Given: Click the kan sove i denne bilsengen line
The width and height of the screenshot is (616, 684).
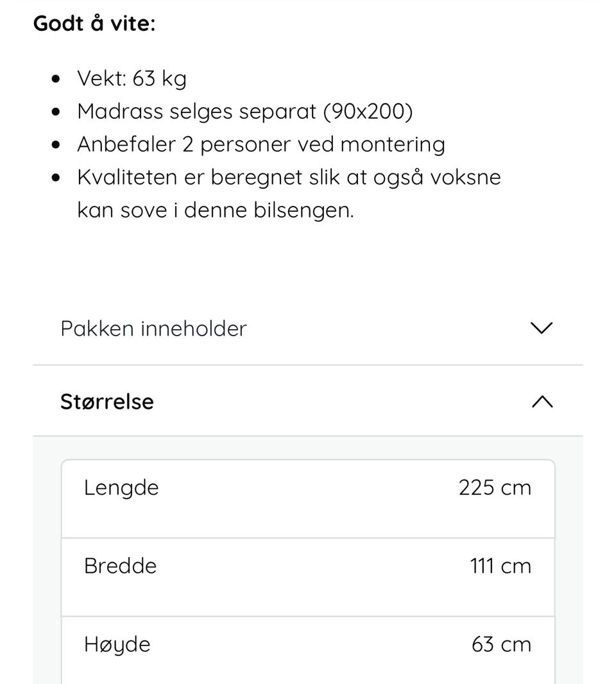Looking at the screenshot, I should tap(216, 210).
